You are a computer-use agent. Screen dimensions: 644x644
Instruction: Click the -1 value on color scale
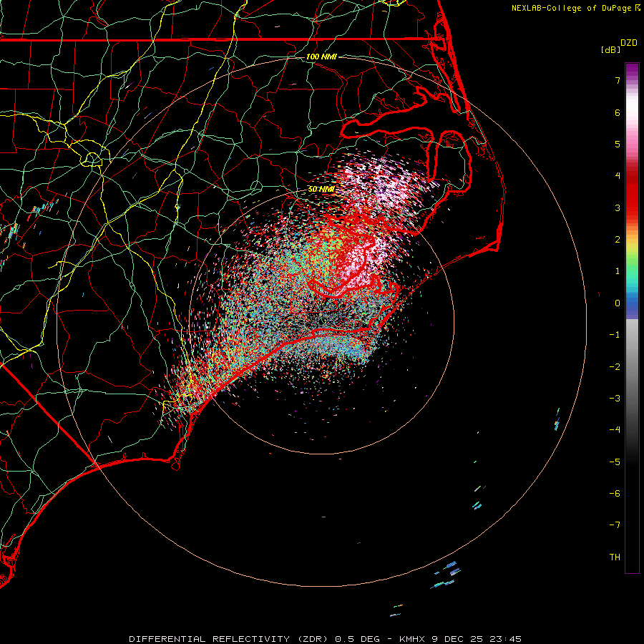click(615, 335)
